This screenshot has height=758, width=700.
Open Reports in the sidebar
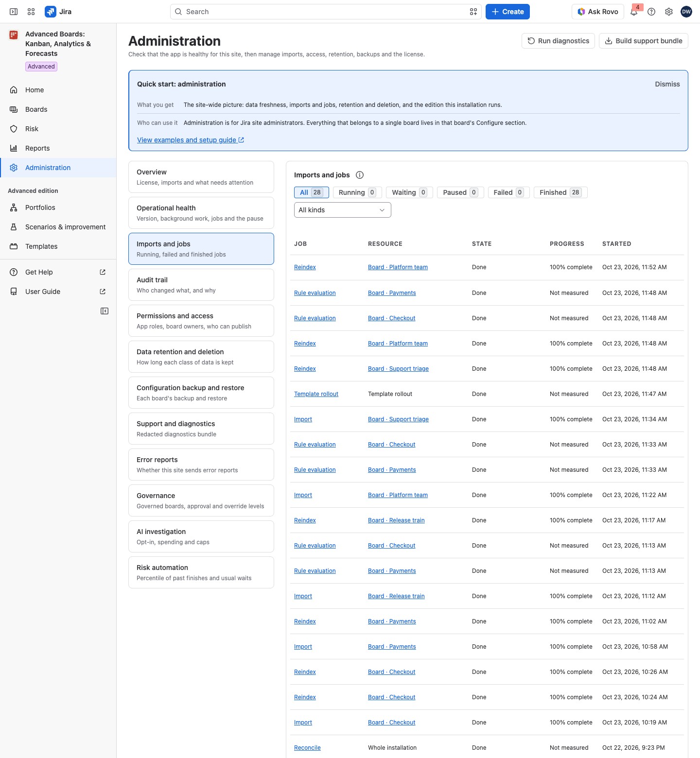click(x=58, y=148)
